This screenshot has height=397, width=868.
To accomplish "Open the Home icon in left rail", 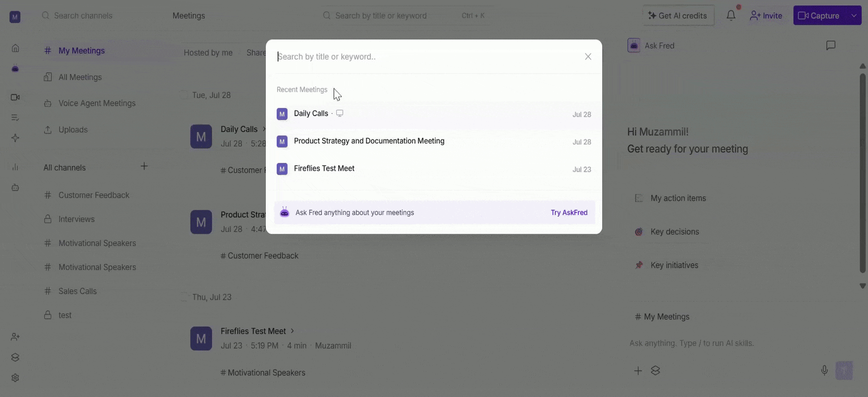I will coord(15,48).
